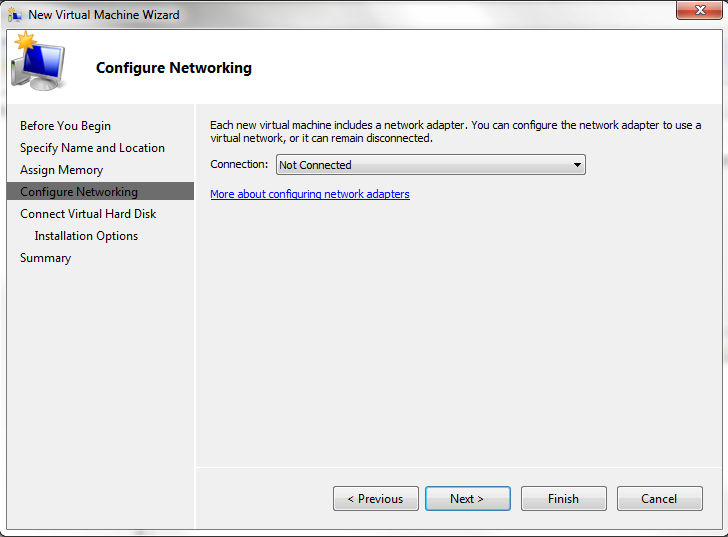Select Configure Networking in the sidebar
The image size is (728, 537).
coord(79,192)
